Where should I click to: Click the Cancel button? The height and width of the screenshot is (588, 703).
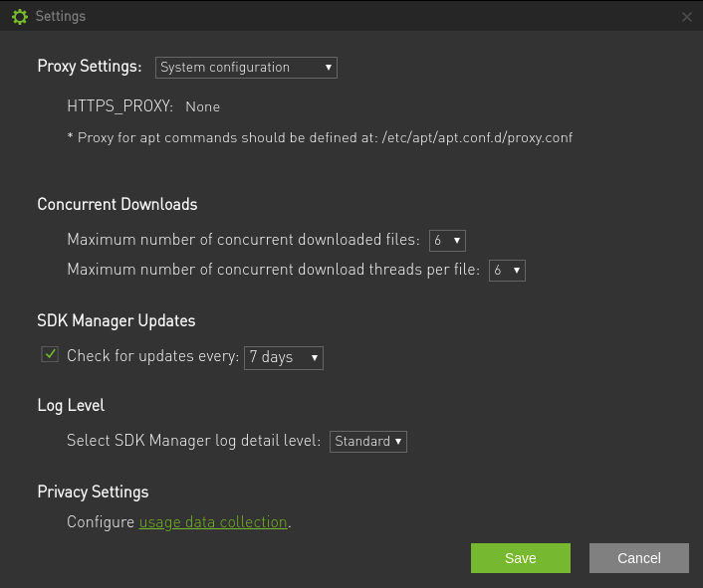pyautogui.click(x=638, y=558)
